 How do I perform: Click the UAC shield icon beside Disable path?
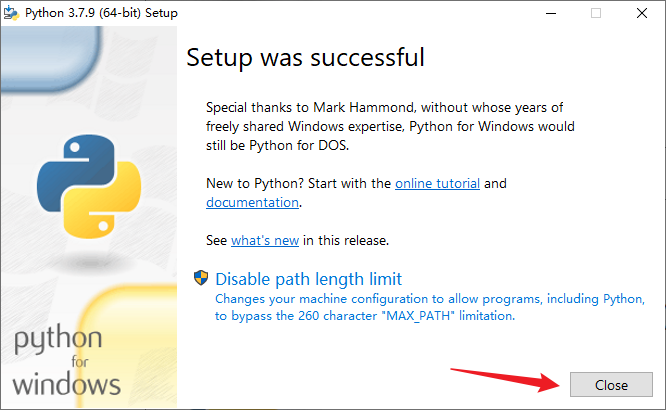201,278
